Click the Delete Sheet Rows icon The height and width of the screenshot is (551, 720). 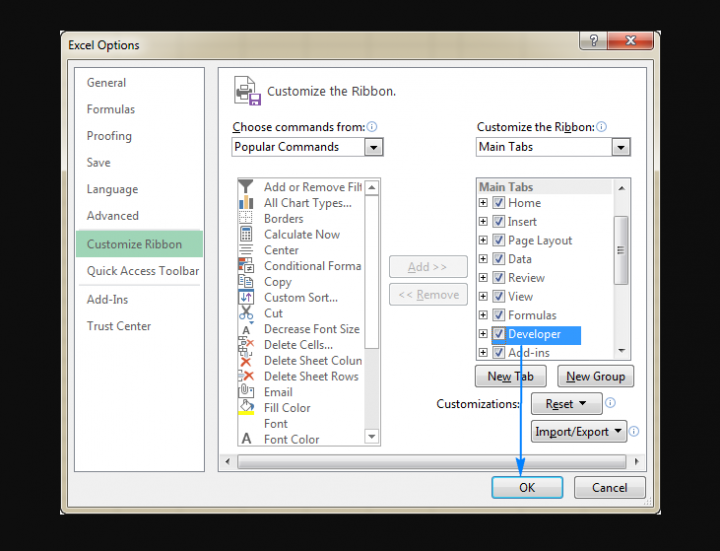(x=246, y=376)
